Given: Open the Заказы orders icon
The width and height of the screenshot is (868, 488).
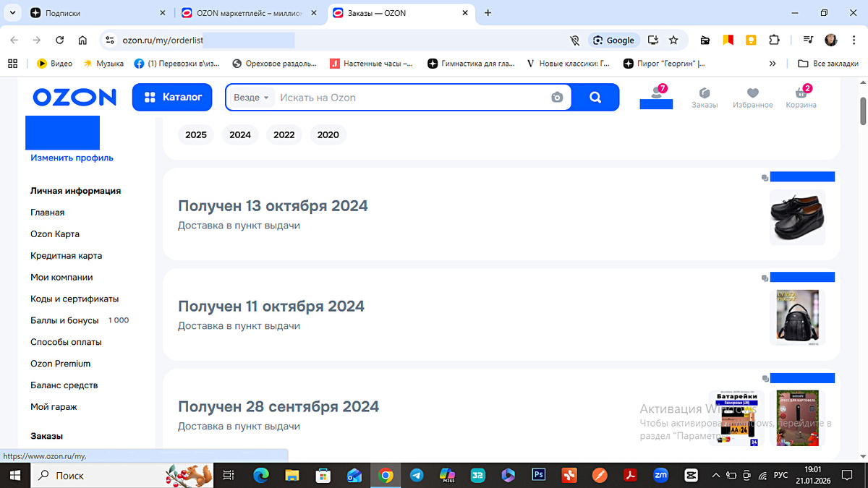Looking at the screenshot, I should coord(704,97).
